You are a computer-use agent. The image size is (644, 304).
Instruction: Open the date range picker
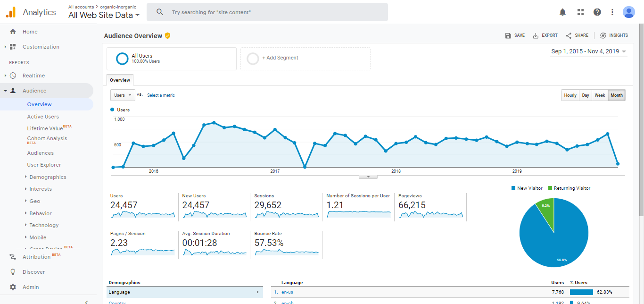tap(588, 51)
